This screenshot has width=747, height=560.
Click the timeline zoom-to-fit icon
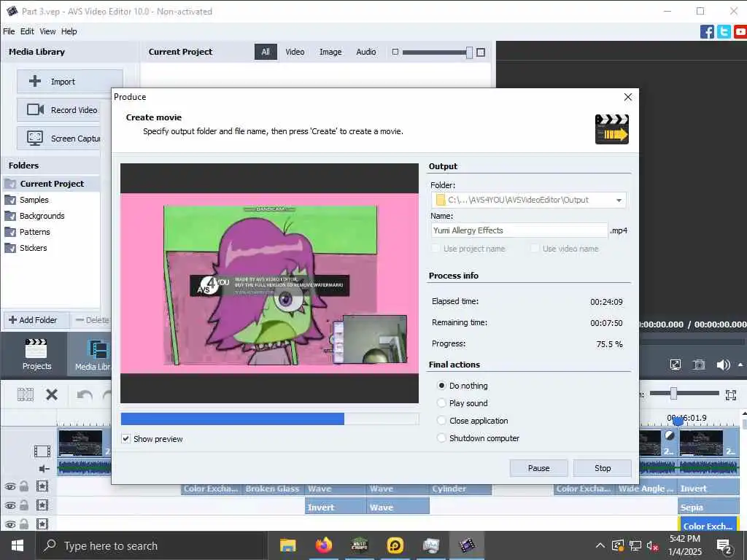tap(730, 394)
